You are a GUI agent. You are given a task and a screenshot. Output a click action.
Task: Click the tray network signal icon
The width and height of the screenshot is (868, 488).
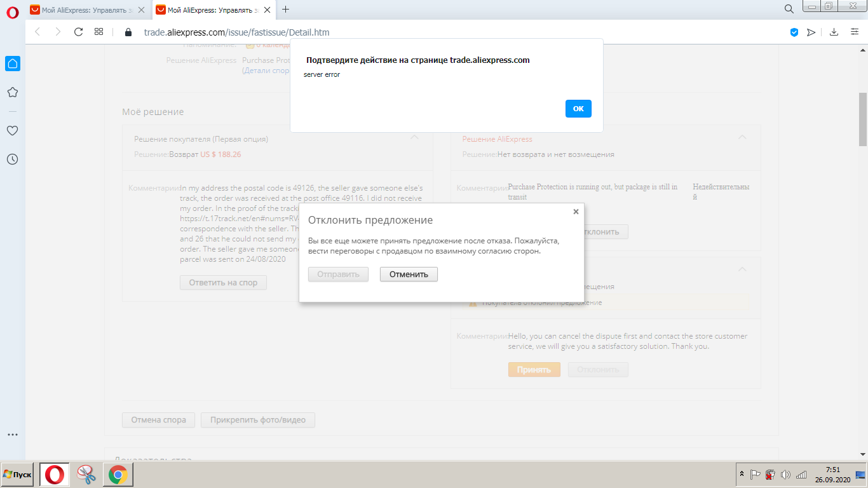[x=801, y=475]
